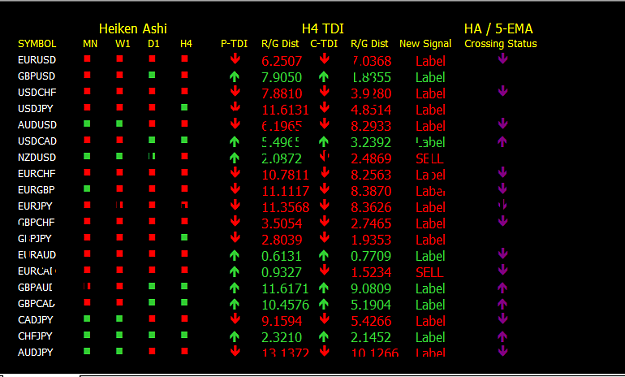This screenshot has width=625, height=377.
Task: Select the green P-TDI up arrow in NZDUSD row
Action: point(234,158)
